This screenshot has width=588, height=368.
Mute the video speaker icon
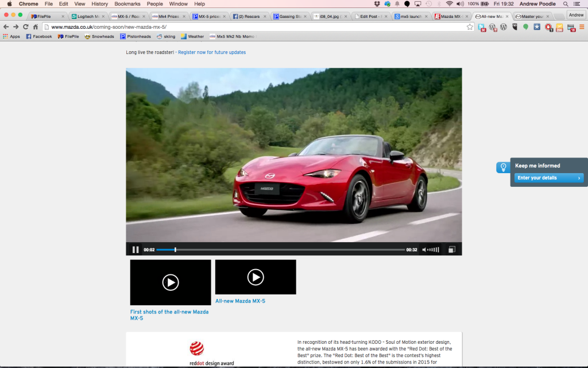(x=424, y=250)
